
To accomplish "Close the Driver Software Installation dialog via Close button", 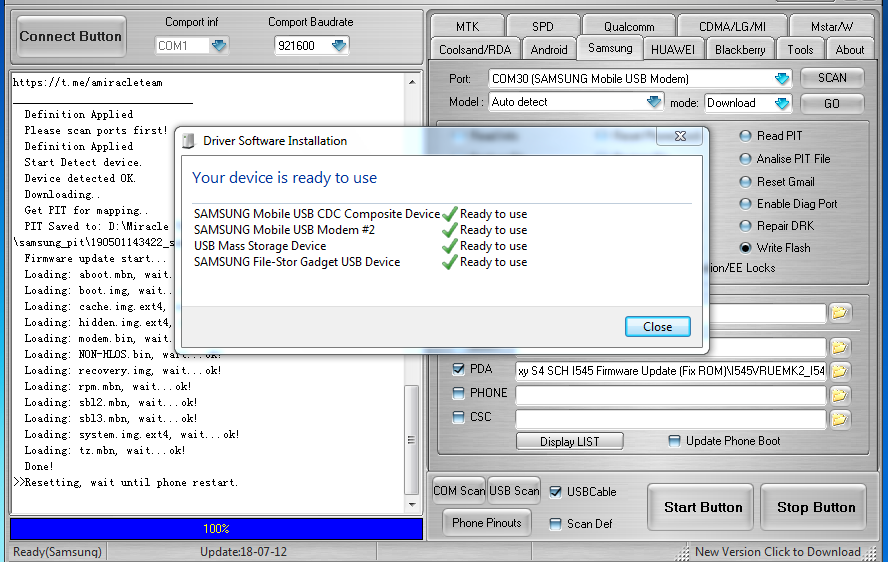I will coord(658,327).
